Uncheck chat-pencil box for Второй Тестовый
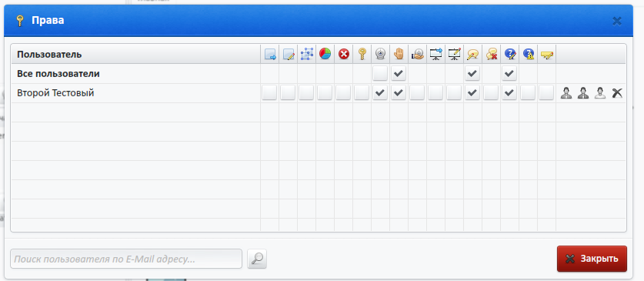This screenshot has height=281, width=644. [472, 93]
